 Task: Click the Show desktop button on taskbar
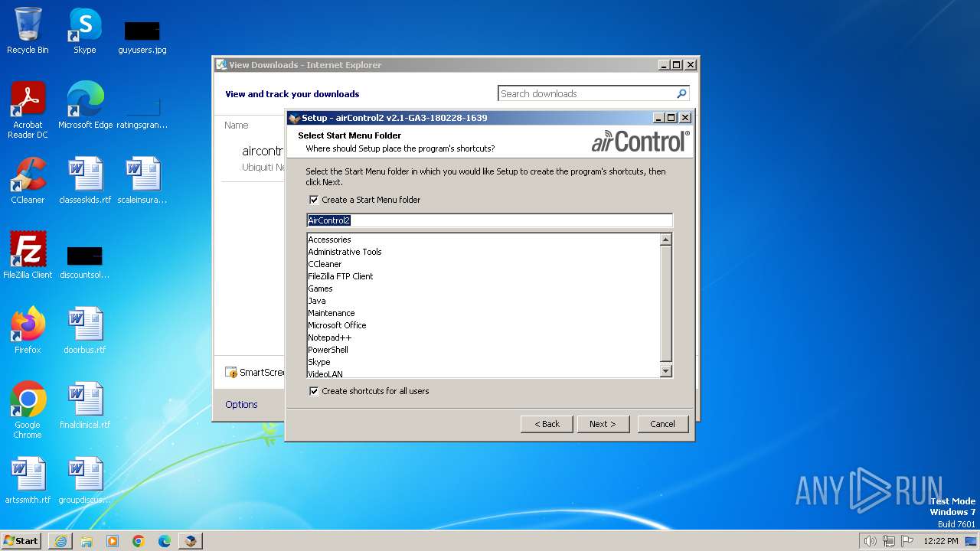coord(972,541)
